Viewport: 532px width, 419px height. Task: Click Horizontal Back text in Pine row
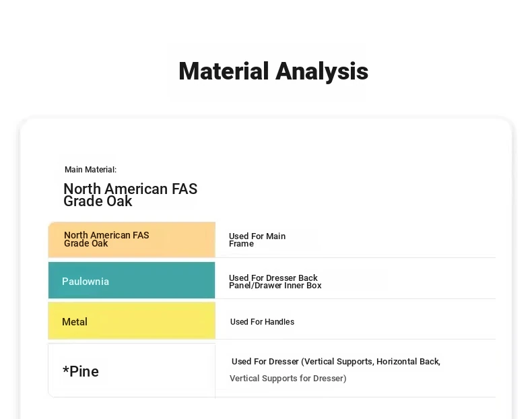(x=409, y=362)
